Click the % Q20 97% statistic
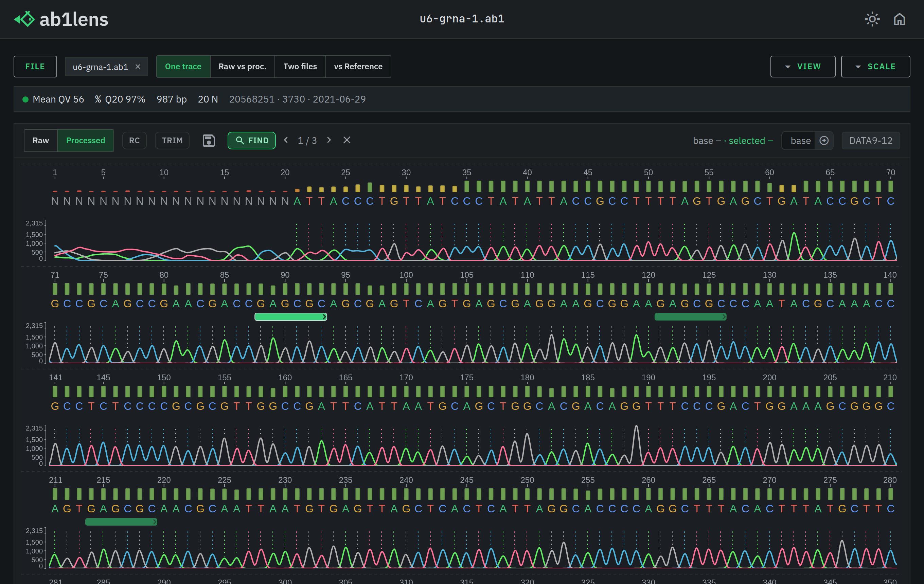Image resolution: width=924 pixels, height=584 pixels. click(x=120, y=99)
